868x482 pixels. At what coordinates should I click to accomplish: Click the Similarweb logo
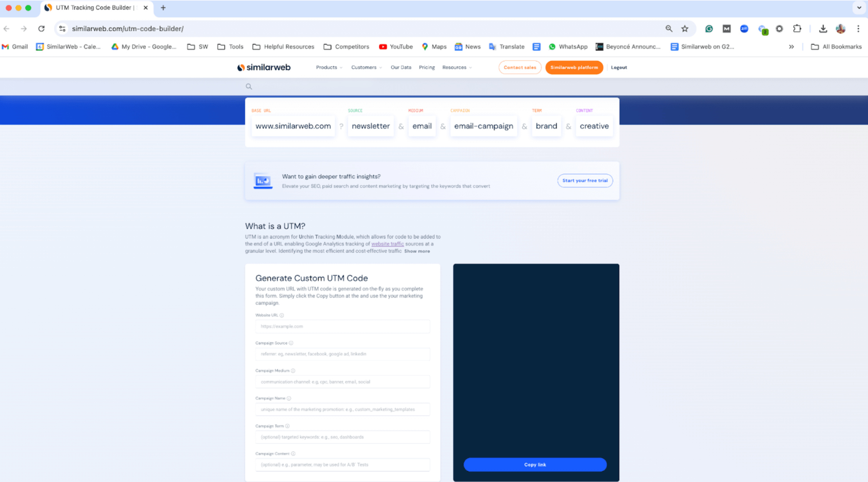click(x=264, y=67)
